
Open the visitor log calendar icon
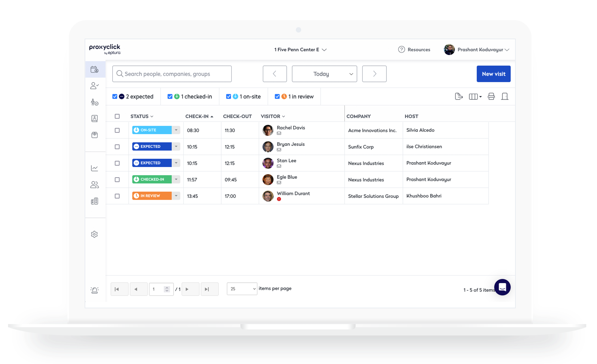95,69
